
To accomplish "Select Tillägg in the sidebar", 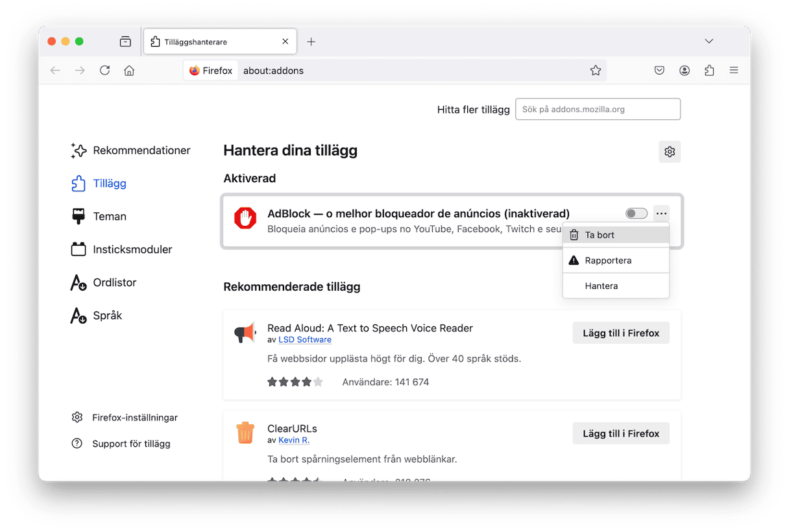I will pyautogui.click(x=99, y=184).
